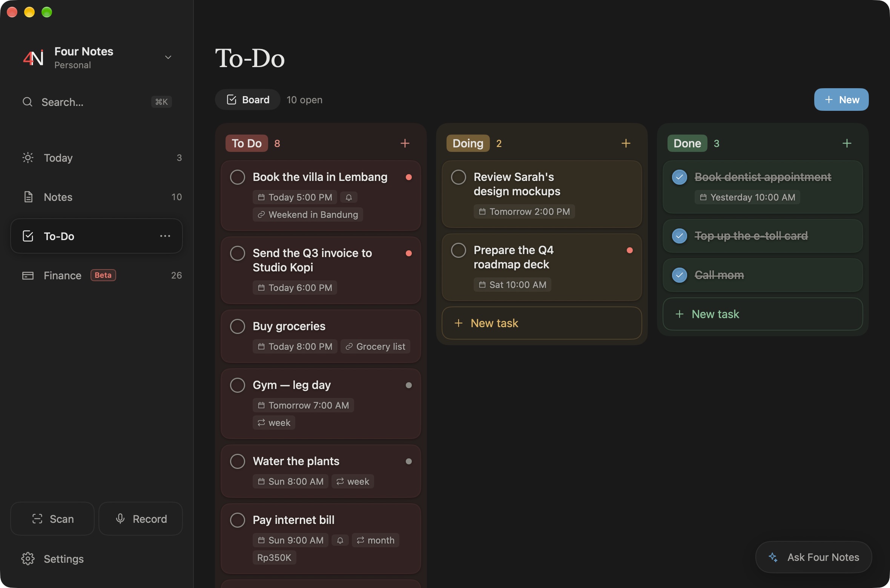Uncheck the Call mom task

coord(680,275)
